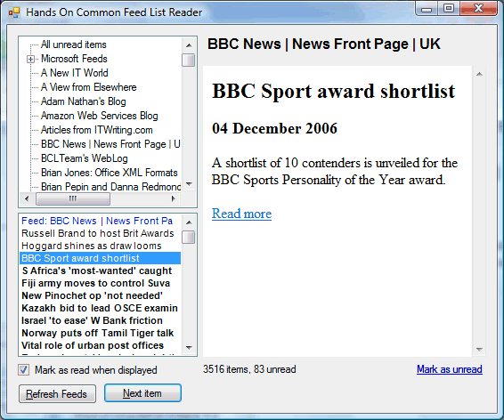Select 'All unread items' in the feed tree
Image resolution: width=504 pixels, height=420 pixels.
74,44
